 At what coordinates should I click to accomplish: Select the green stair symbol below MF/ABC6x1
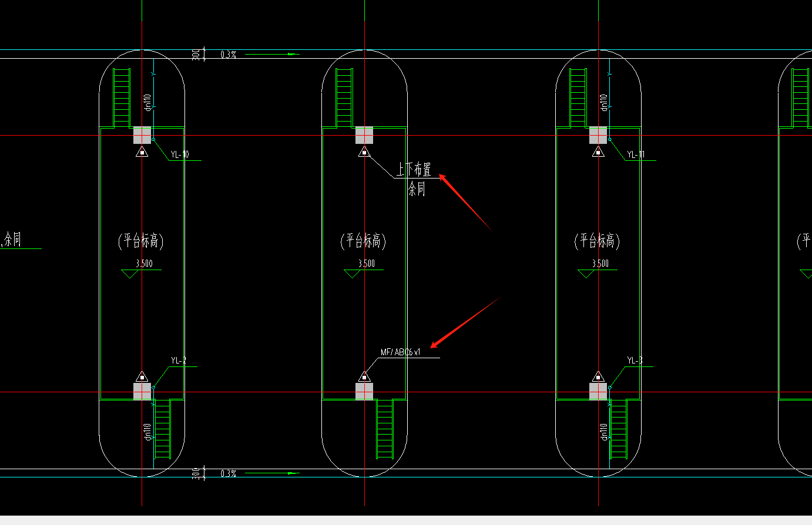coord(385,429)
